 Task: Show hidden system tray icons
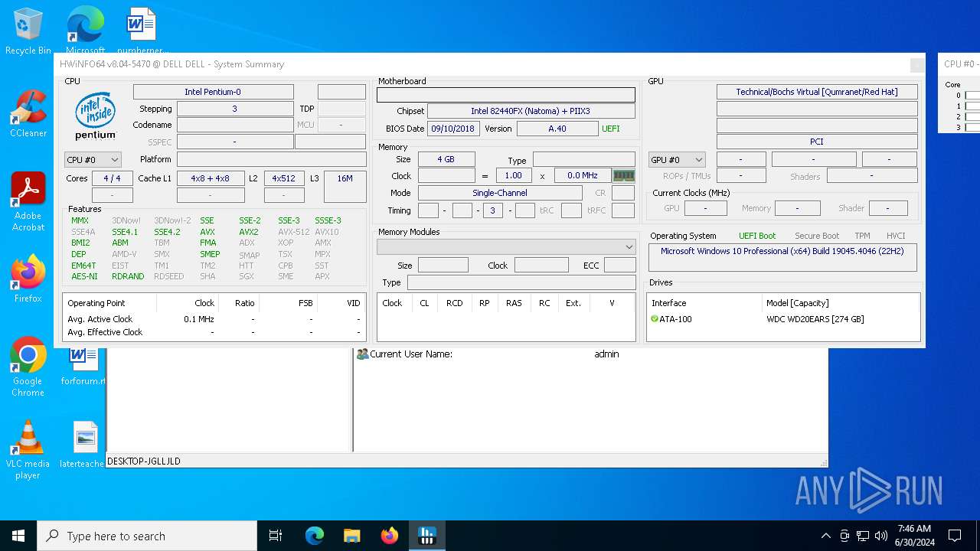point(825,536)
